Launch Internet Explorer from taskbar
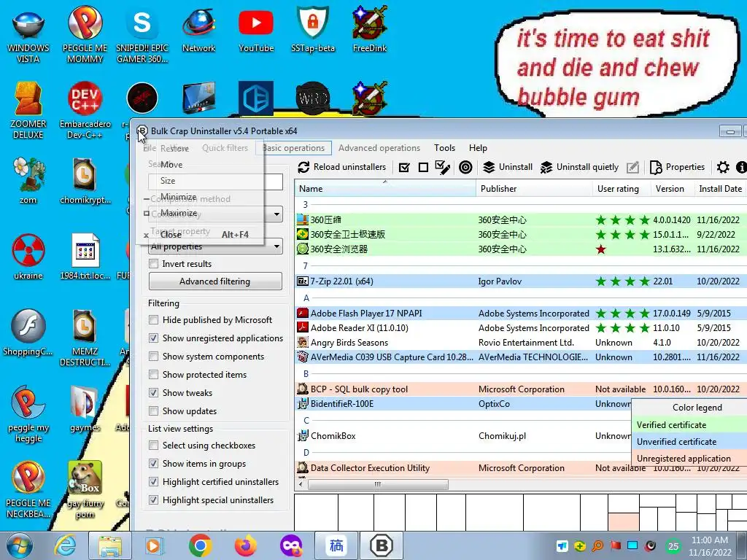Viewport: 747px width, 560px height. tap(65, 545)
